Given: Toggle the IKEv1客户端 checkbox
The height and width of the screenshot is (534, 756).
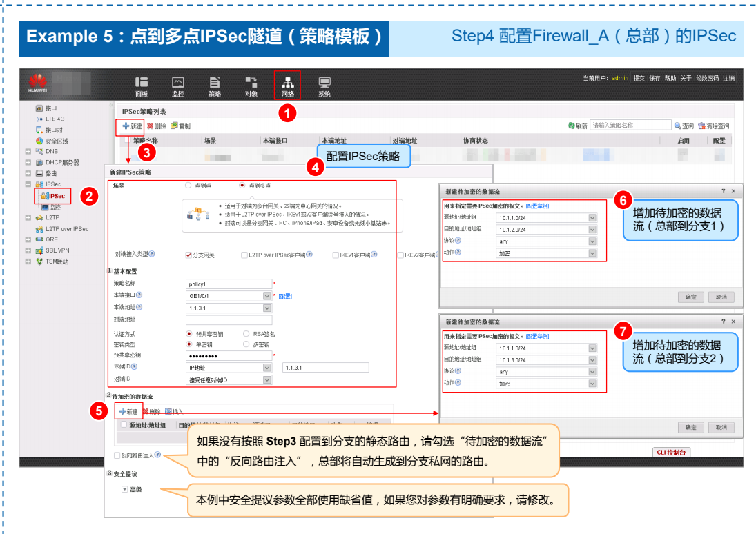Looking at the screenshot, I should click(336, 255).
